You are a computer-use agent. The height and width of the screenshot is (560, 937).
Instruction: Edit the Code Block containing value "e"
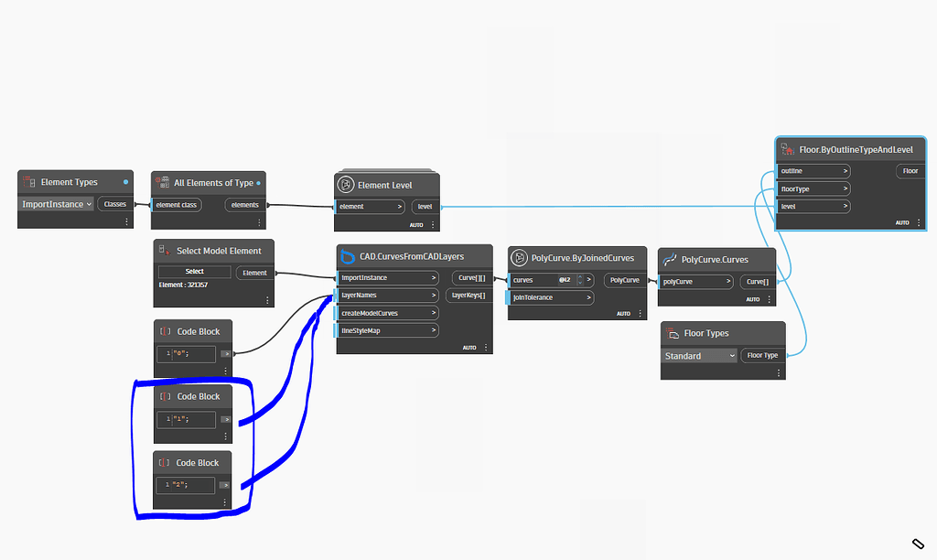pos(187,354)
